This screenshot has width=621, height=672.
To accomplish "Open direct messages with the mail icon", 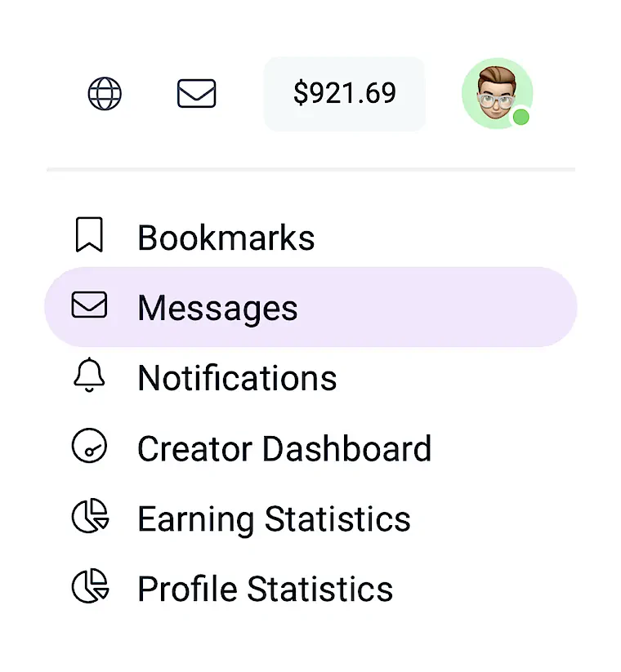I will [195, 93].
